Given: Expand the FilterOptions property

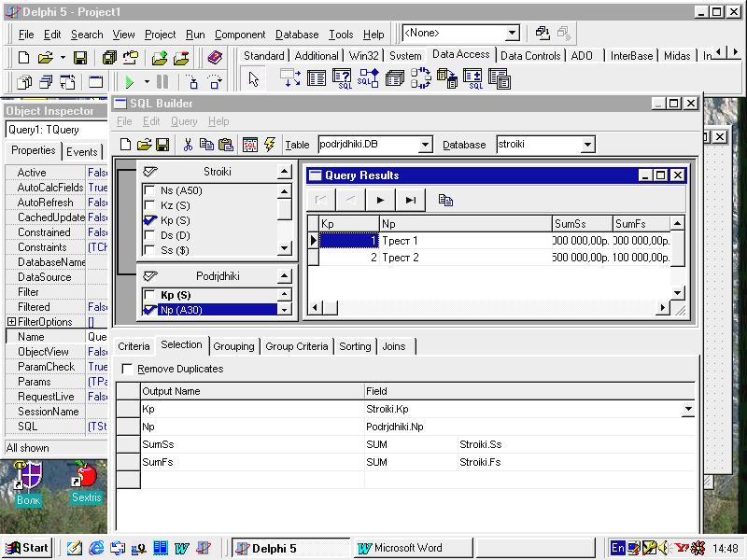Looking at the screenshot, I should (x=12, y=322).
